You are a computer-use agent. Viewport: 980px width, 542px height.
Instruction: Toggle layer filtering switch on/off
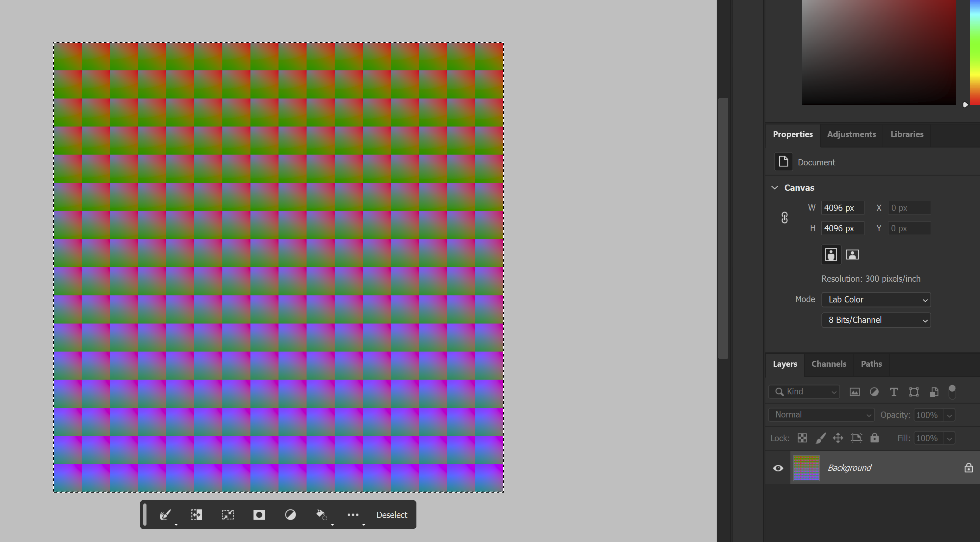click(x=952, y=391)
